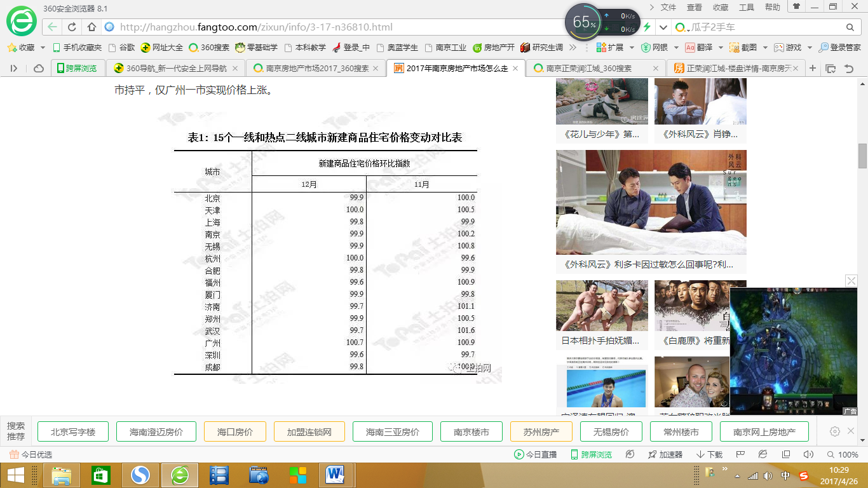The width and height of the screenshot is (868, 488).
Task: Open the 扩展 extensions button
Action: coord(610,48)
